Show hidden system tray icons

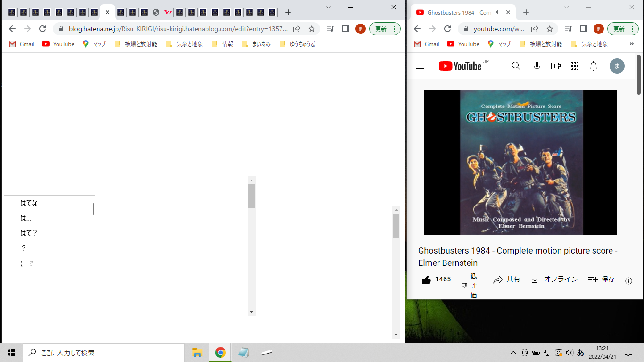pos(513,353)
